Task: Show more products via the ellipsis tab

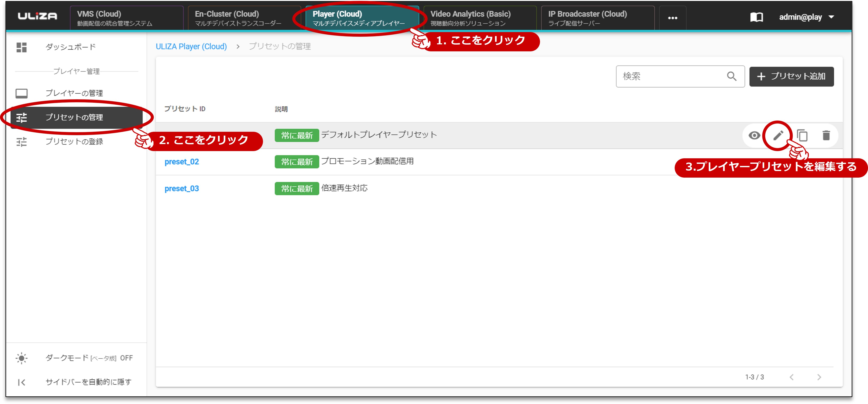Action: click(673, 18)
